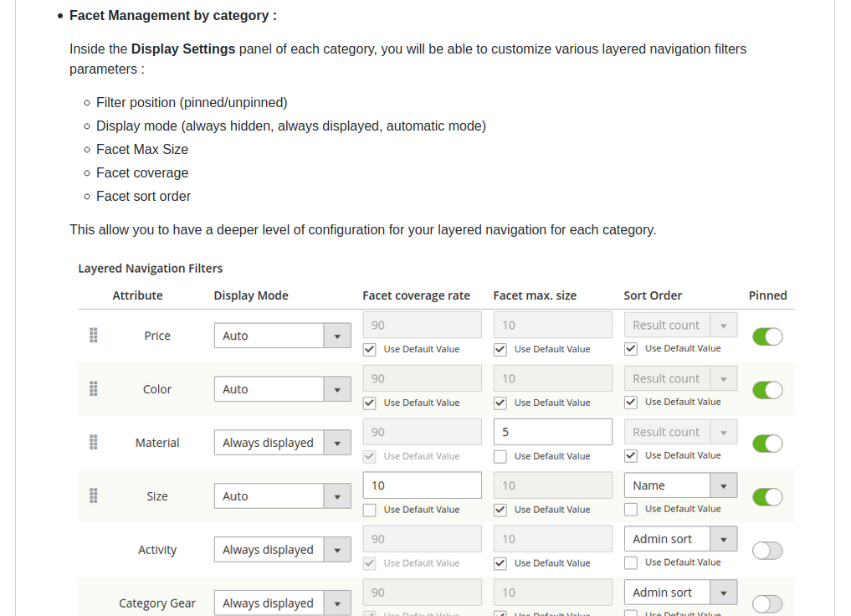This screenshot has height=616, width=851.
Task: Click the drag handle beside the Color attribute
Action: tap(93, 389)
